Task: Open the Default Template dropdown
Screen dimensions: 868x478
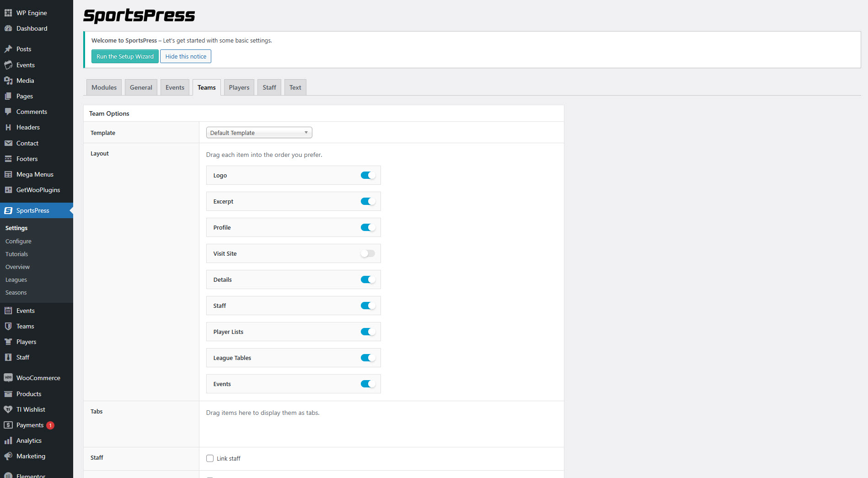Action: click(259, 133)
